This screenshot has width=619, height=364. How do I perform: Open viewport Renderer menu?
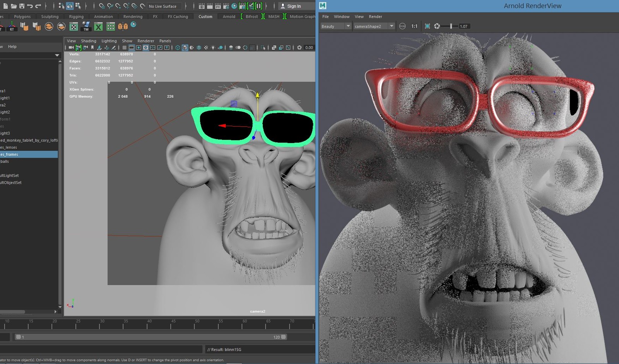tap(146, 41)
